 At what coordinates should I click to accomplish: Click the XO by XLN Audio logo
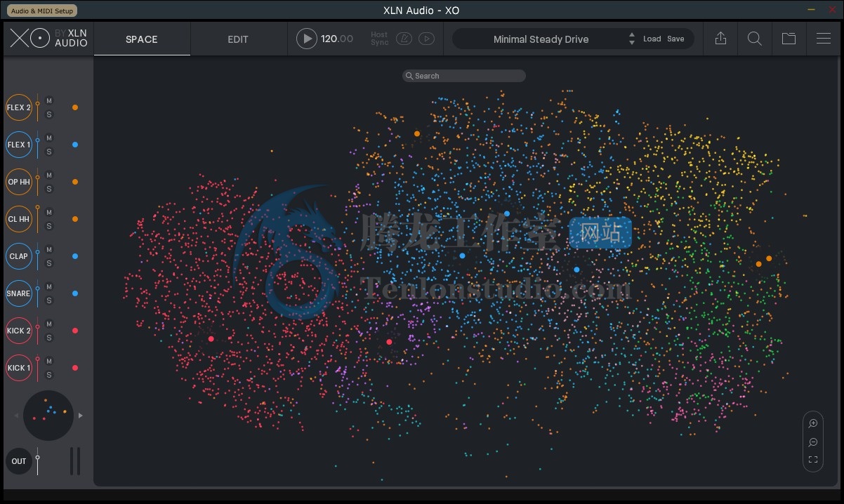48,38
